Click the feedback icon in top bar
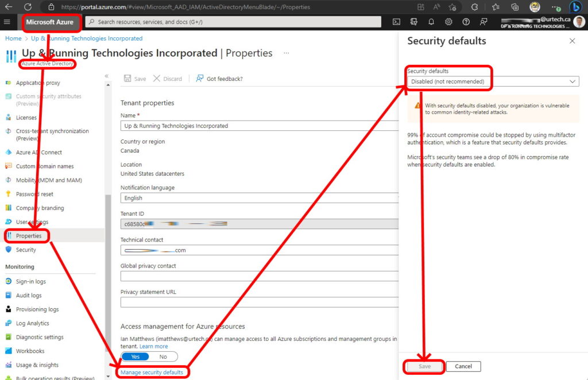The image size is (588, 380). [x=483, y=22]
